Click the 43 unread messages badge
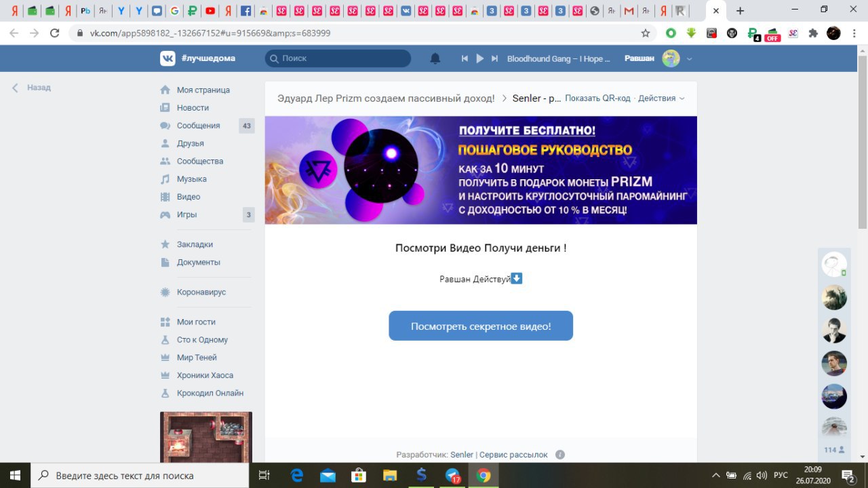Screen dimensions: 868x488 247,126
